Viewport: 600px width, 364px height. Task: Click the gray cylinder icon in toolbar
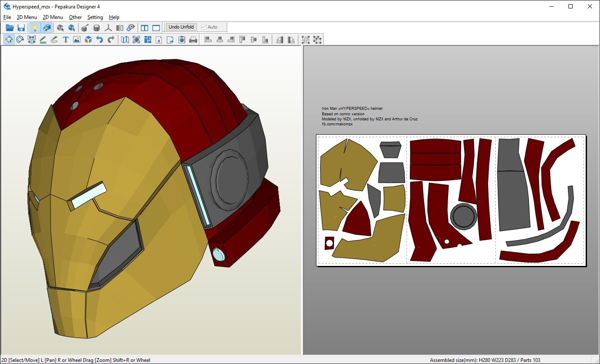(x=96, y=28)
